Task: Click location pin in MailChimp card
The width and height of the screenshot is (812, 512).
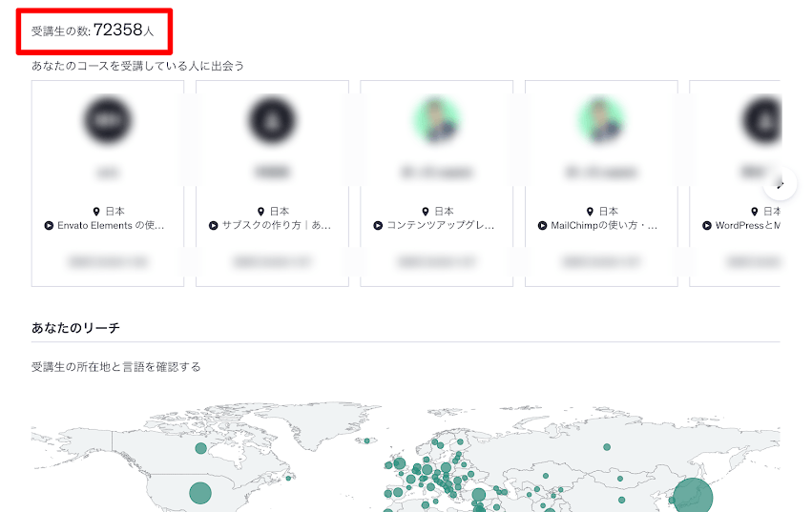Action: pos(590,212)
